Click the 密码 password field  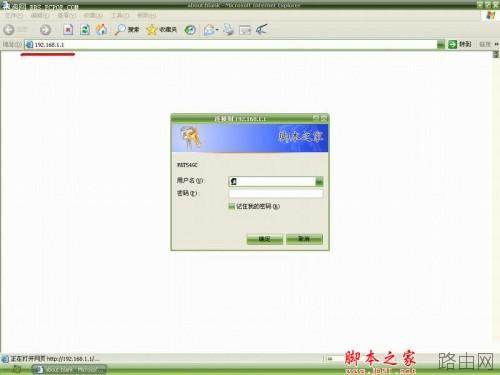point(276,194)
